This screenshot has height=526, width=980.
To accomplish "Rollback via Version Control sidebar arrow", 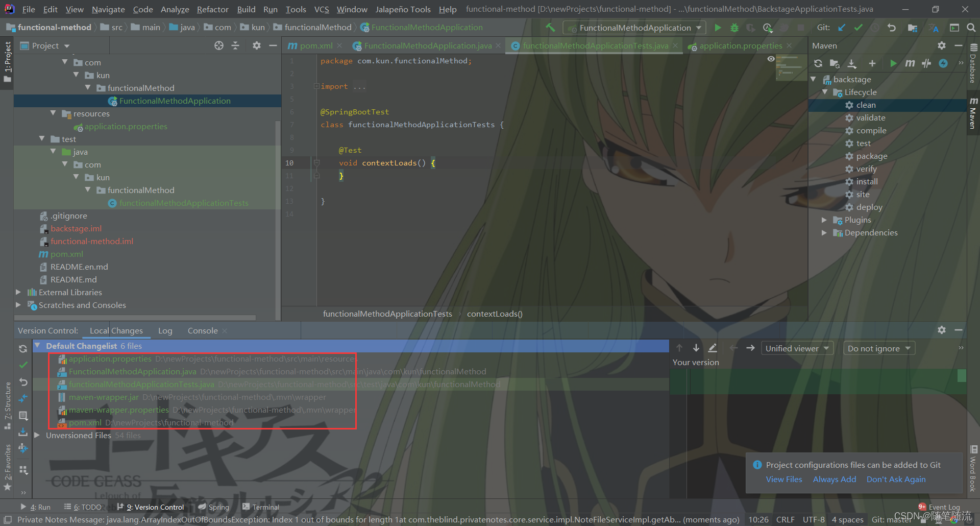I will pyautogui.click(x=23, y=381).
